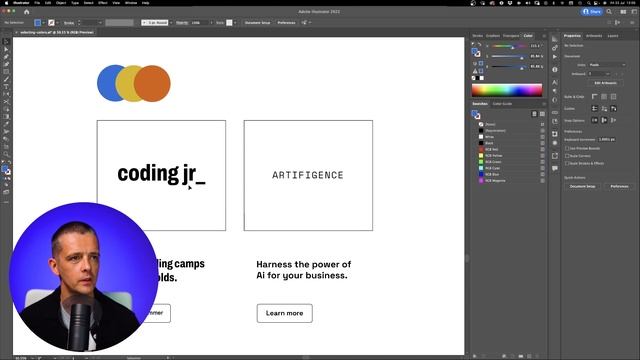Toggle Smart Guides icon in the Guides row
Screen dimensions: 640x360
click(x=613, y=109)
